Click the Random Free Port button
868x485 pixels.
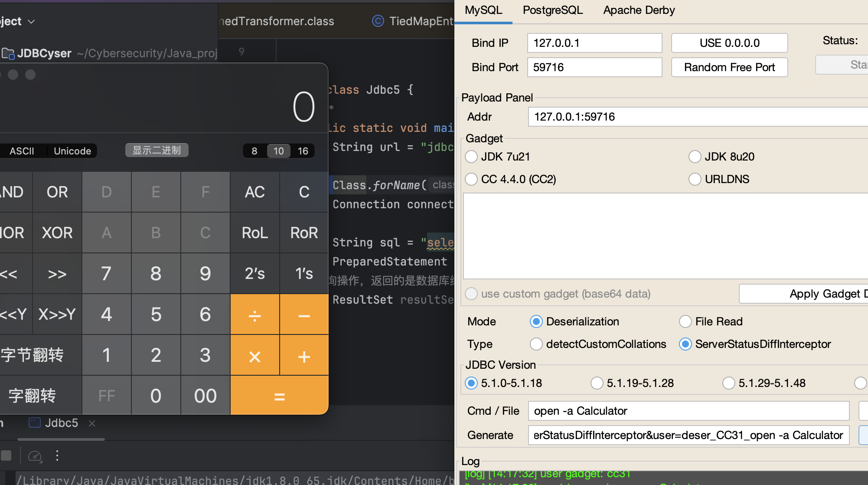729,67
